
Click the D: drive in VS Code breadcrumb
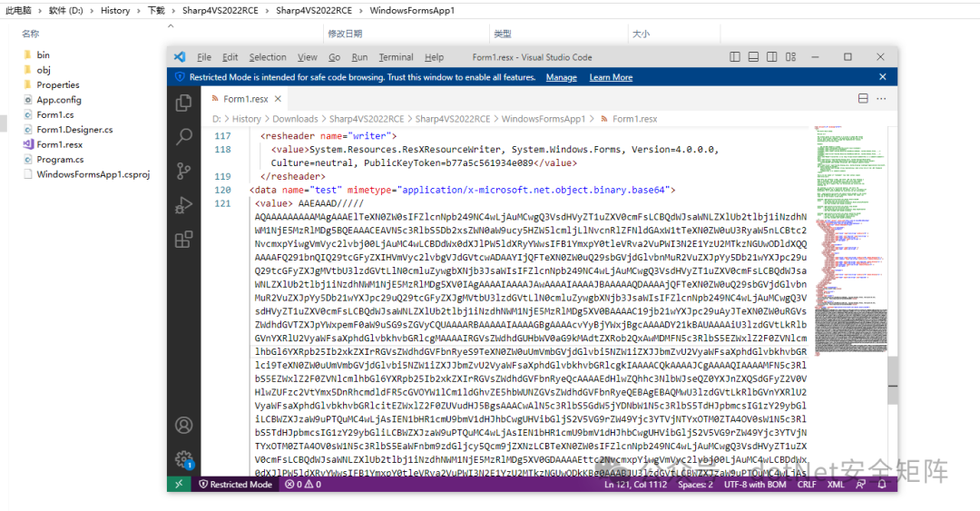tap(216, 119)
